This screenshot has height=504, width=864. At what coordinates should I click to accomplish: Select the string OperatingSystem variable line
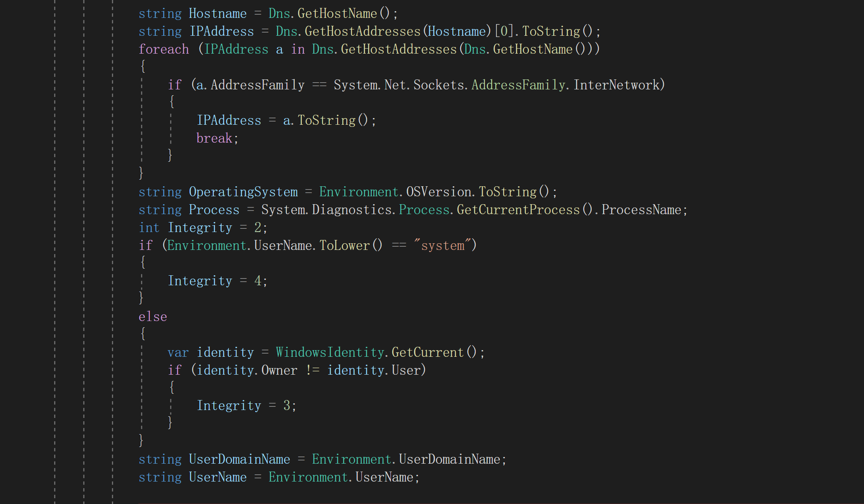pyautogui.click(x=348, y=191)
